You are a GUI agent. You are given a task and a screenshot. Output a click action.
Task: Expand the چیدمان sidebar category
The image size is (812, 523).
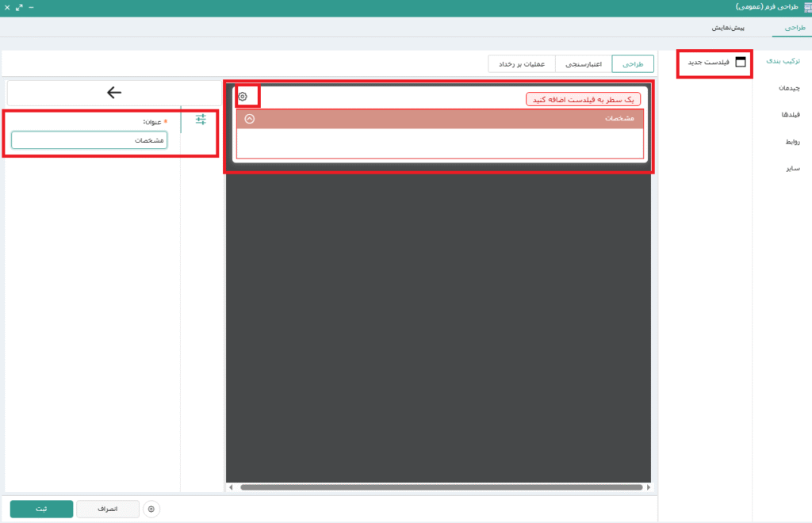787,89
